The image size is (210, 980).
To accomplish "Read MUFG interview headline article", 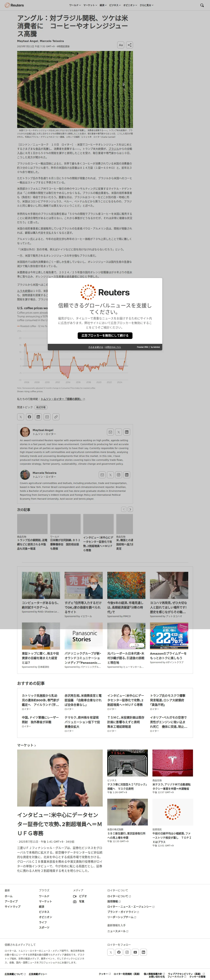I will (60, 824).
